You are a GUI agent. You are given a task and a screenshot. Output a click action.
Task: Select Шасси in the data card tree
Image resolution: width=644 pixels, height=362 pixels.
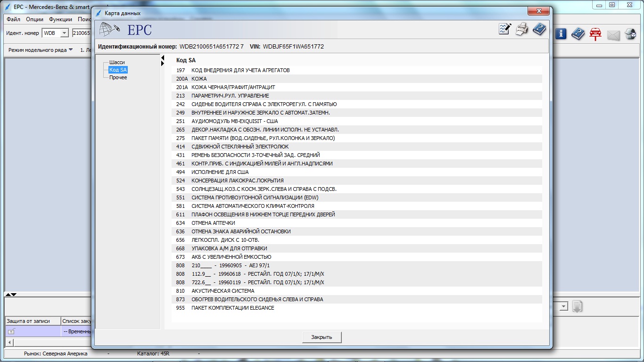pos(117,62)
